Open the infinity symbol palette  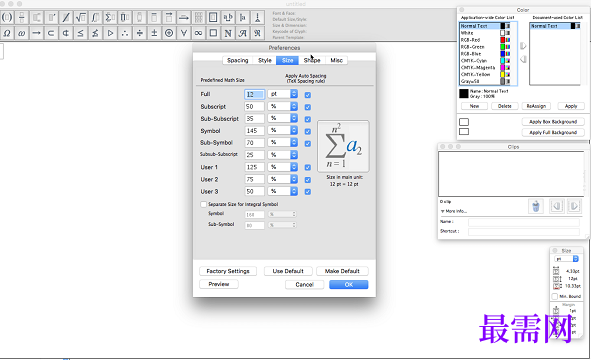pos(198,33)
